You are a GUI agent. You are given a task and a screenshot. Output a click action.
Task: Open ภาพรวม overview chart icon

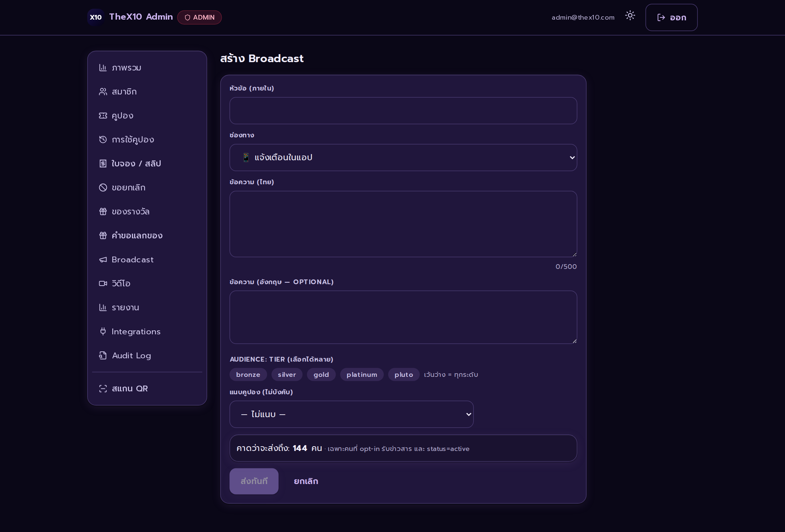(103, 68)
